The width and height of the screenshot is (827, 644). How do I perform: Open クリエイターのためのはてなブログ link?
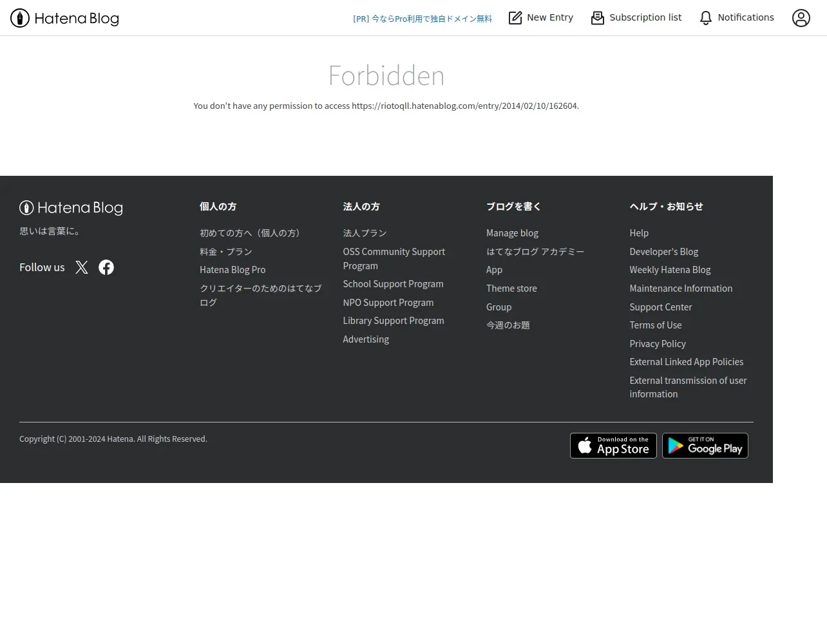point(260,295)
